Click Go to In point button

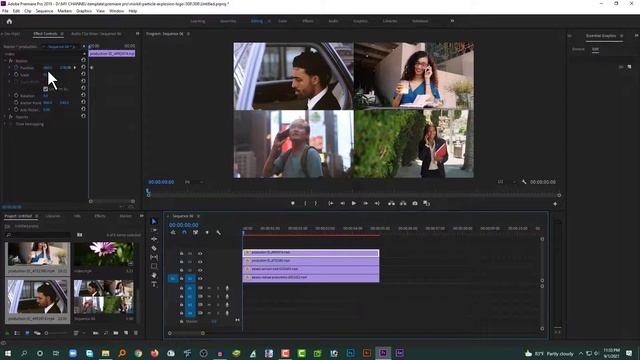(331, 203)
